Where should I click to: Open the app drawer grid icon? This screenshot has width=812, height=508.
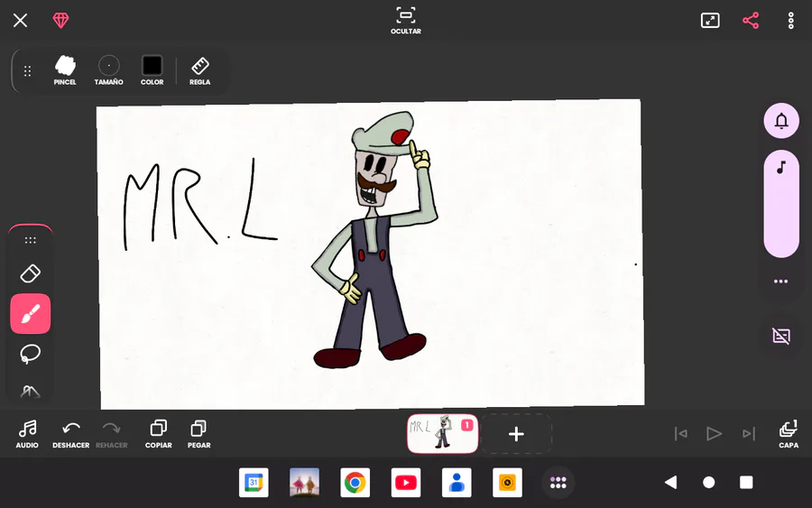(558, 483)
